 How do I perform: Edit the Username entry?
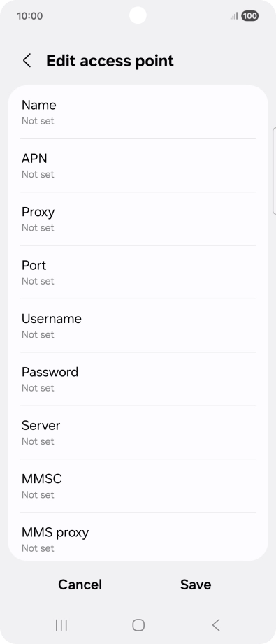(138, 326)
